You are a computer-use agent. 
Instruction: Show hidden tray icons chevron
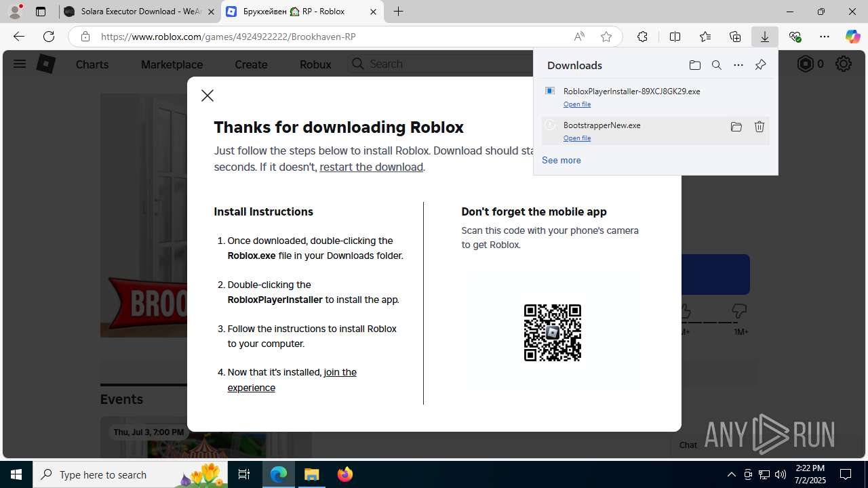click(731, 474)
